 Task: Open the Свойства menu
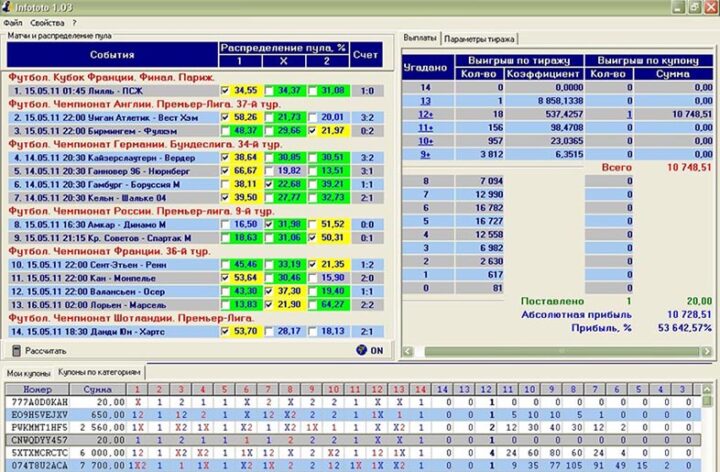click(47, 21)
